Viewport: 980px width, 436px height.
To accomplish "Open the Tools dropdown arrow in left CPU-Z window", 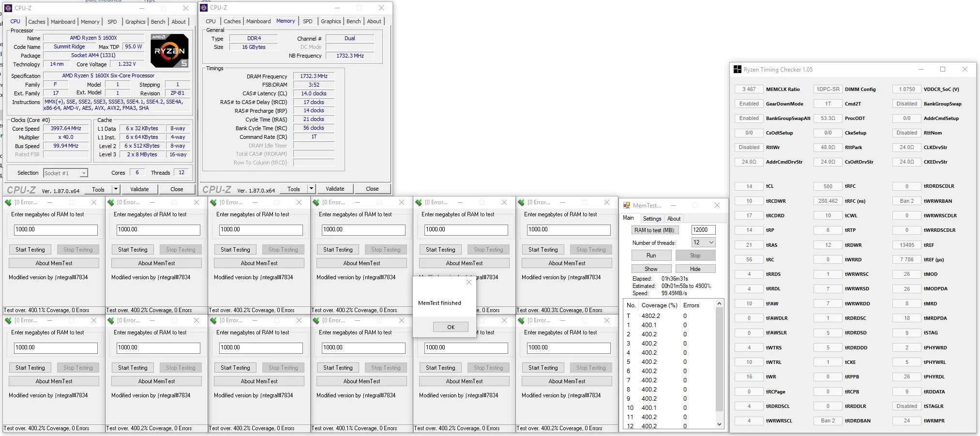I will [116, 189].
